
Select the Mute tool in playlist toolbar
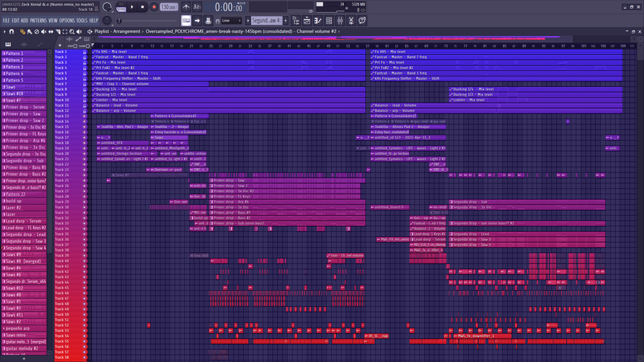44,31
